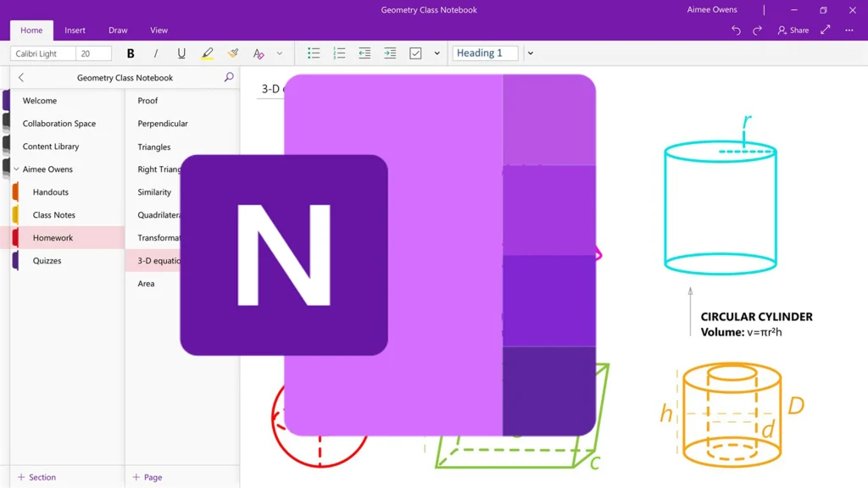
Task: Search the notebook with the magnifier
Action: pos(229,77)
